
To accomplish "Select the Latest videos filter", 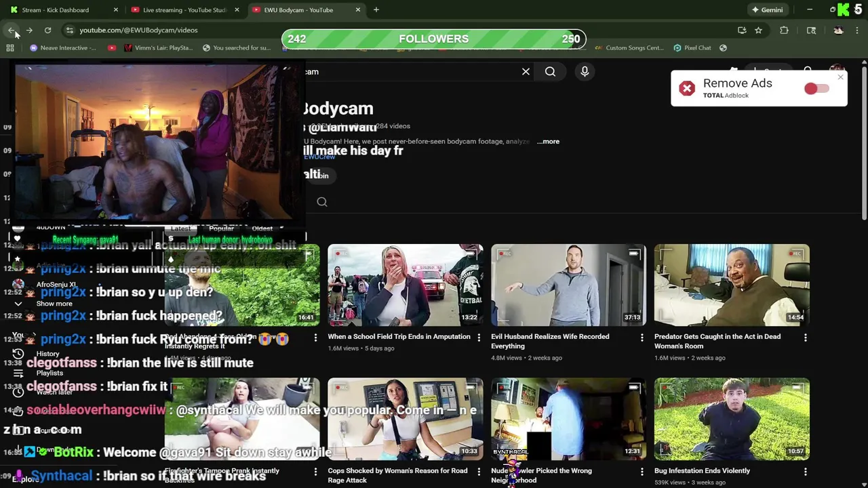I will pyautogui.click(x=180, y=228).
